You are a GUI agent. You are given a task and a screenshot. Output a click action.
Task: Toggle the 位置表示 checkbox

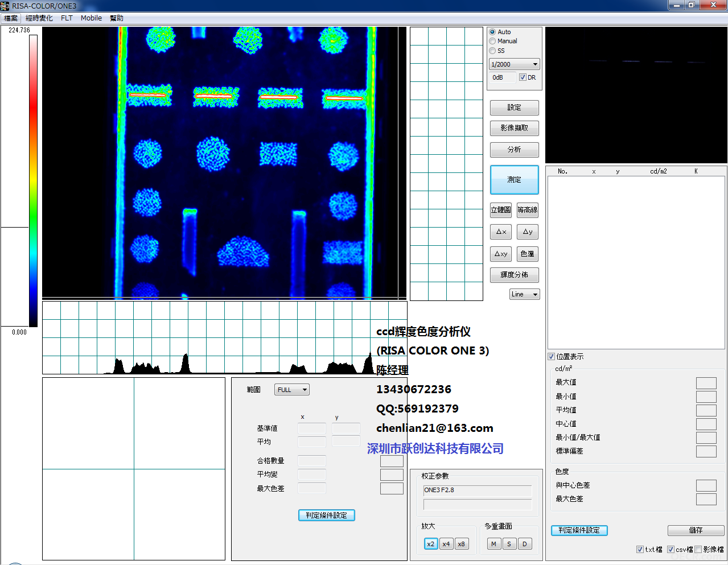pyautogui.click(x=551, y=357)
